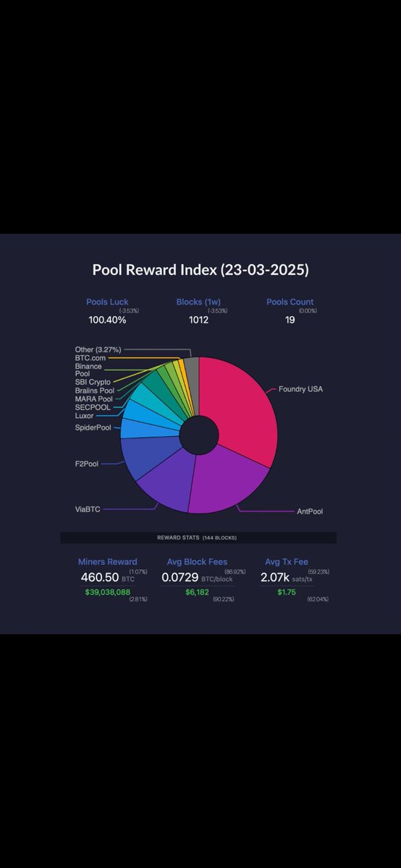Click the 460.50 BTC value
The width and height of the screenshot is (401, 868).
tap(108, 578)
